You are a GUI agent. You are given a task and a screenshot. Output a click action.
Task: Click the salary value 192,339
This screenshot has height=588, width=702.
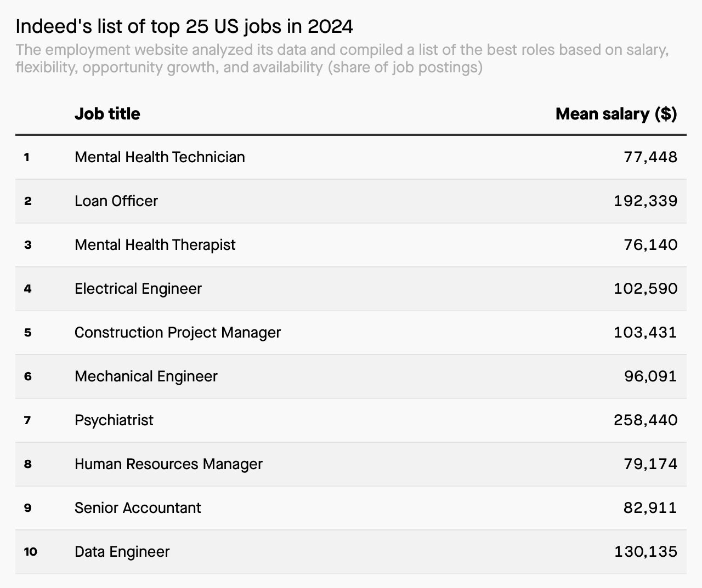[646, 201]
